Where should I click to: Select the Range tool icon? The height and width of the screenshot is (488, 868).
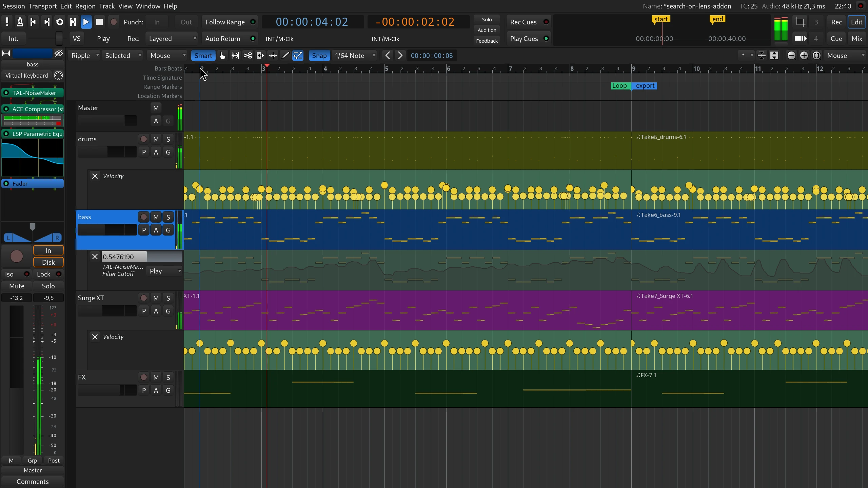(235, 56)
